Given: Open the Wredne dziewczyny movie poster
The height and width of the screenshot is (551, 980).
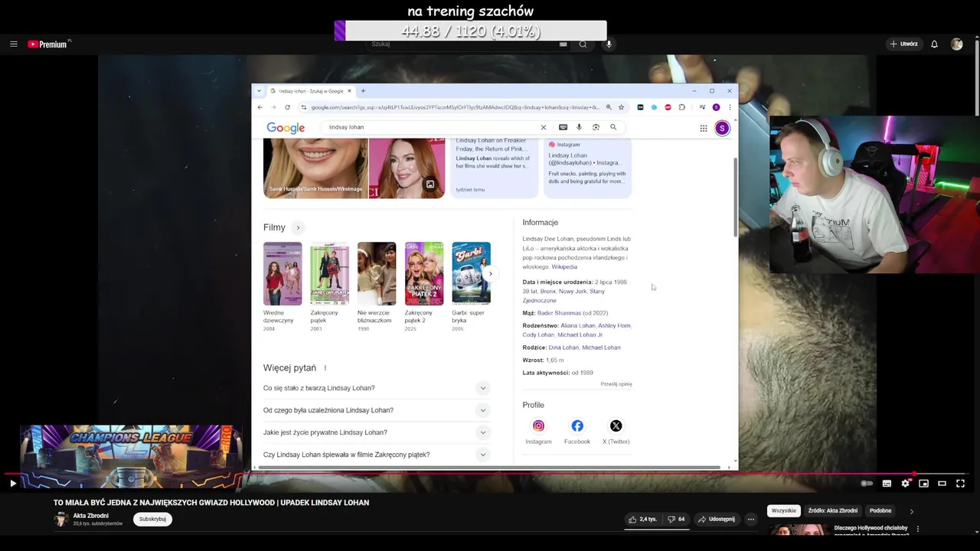Looking at the screenshot, I should click(283, 273).
